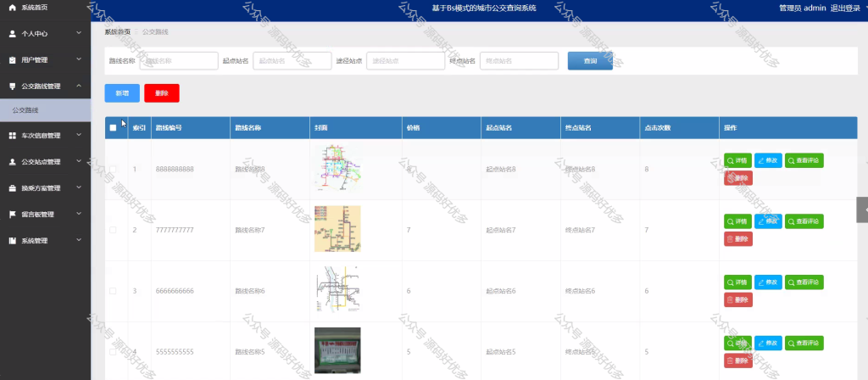This screenshot has height=380, width=868.
Task: Open the 车次信息管理 sidebar menu
Action: click(46, 136)
